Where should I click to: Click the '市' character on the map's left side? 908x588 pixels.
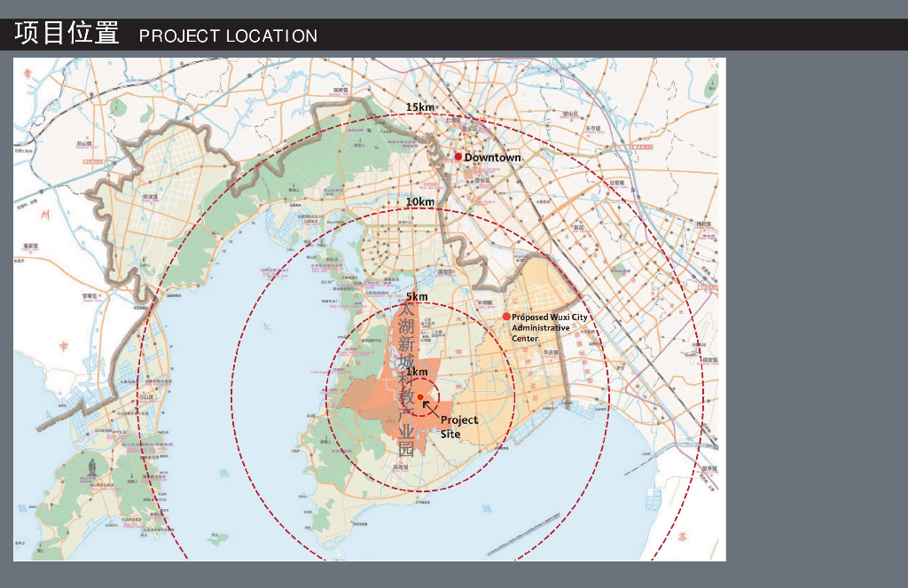pos(63,345)
